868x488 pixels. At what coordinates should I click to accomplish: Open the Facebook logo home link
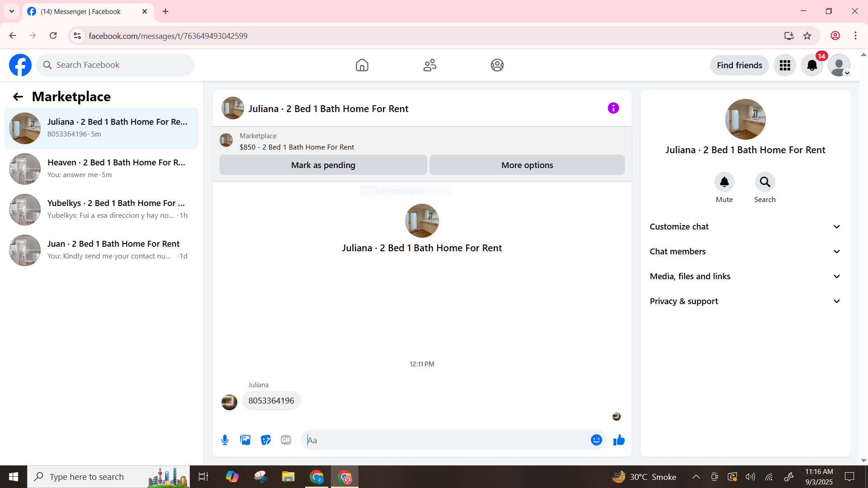tap(20, 65)
